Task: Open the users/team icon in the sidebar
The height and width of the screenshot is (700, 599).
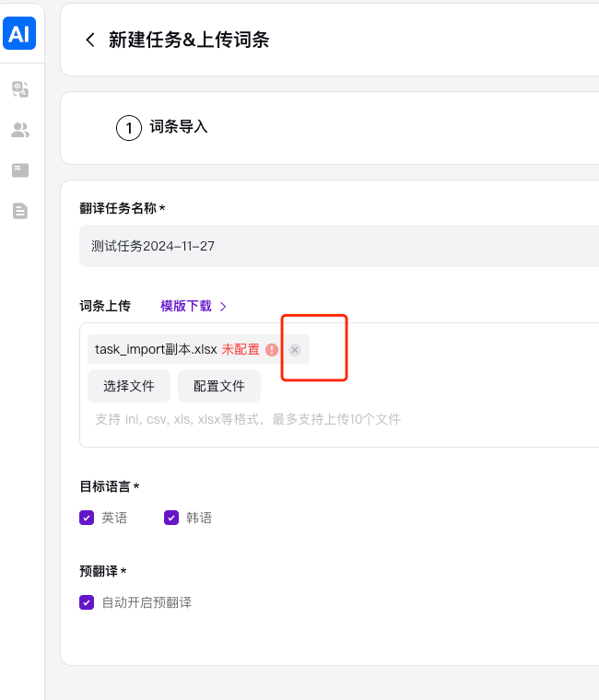Action: 19,130
